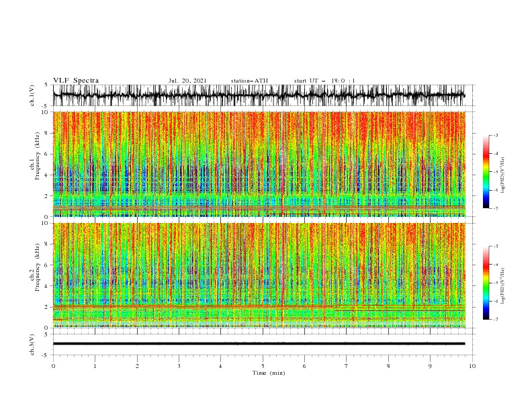Click the ch.1 color bar "log(PSD)(V²/Hz)" label
Image resolution: width=532 pixels, height=411 pixels.
pos(503,175)
